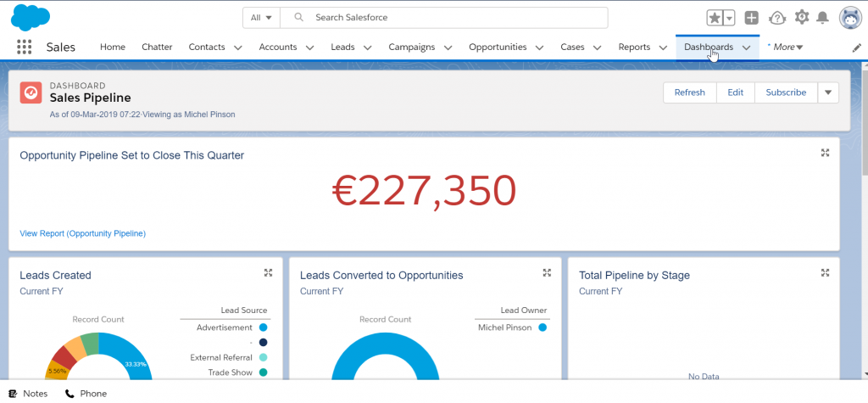Go to the Home tab

[x=113, y=48]
